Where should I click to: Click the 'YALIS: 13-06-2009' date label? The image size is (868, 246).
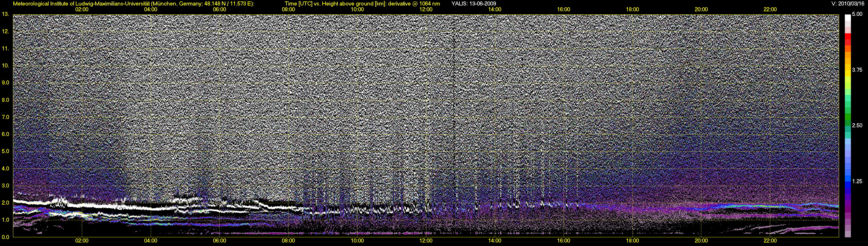pos(473,4)
